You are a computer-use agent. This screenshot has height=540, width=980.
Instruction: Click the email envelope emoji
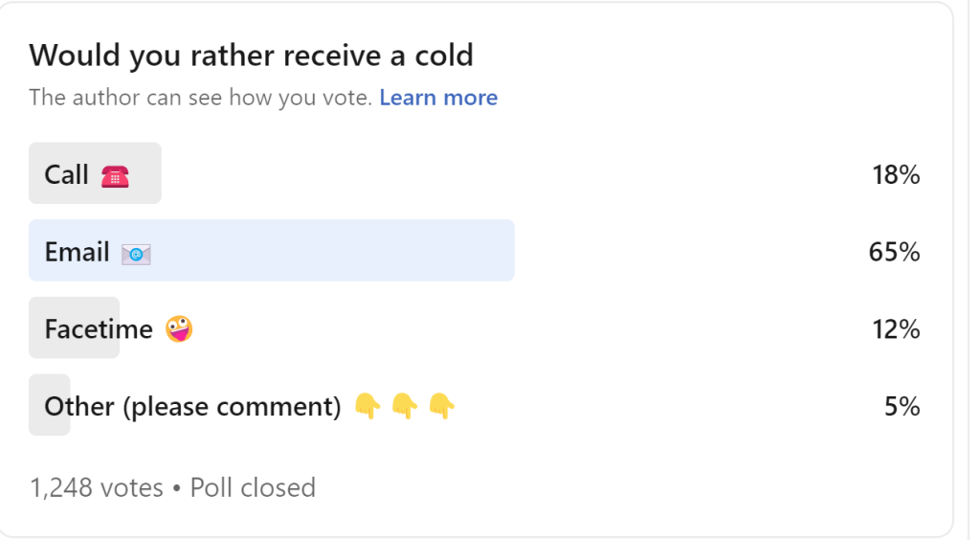pos(136,254)
